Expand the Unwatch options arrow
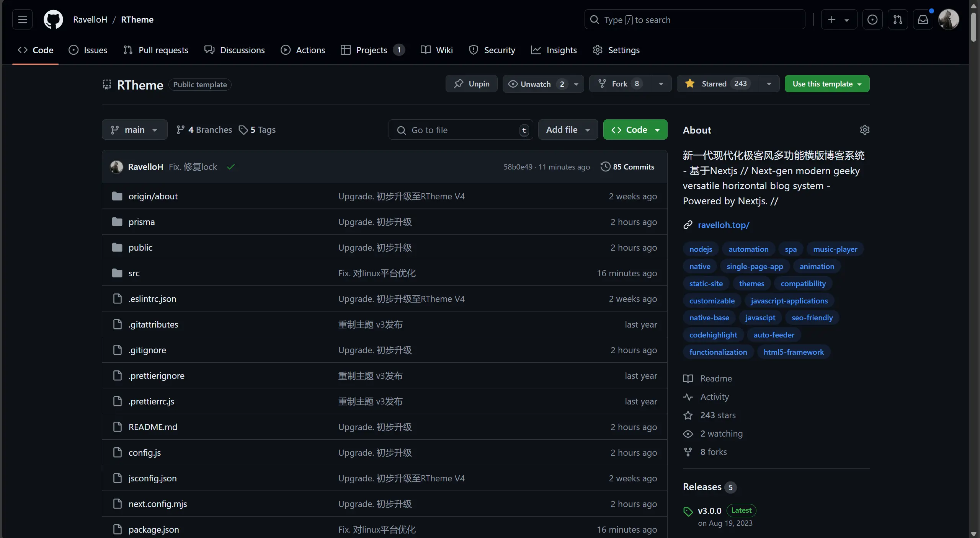The image size is (980, 538). tap(576, 84)
